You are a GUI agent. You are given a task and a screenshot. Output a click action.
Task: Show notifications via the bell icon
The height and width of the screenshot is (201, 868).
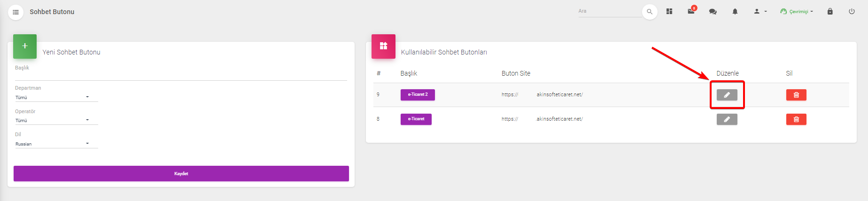click(735, 11)
